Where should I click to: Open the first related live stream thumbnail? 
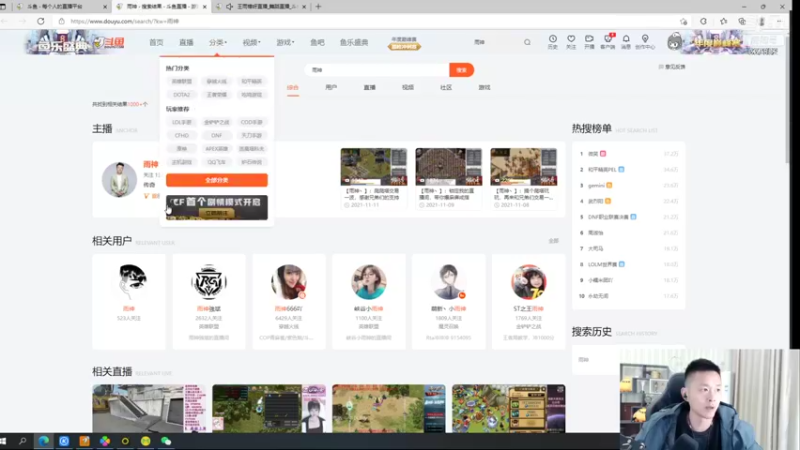point(149,409)
